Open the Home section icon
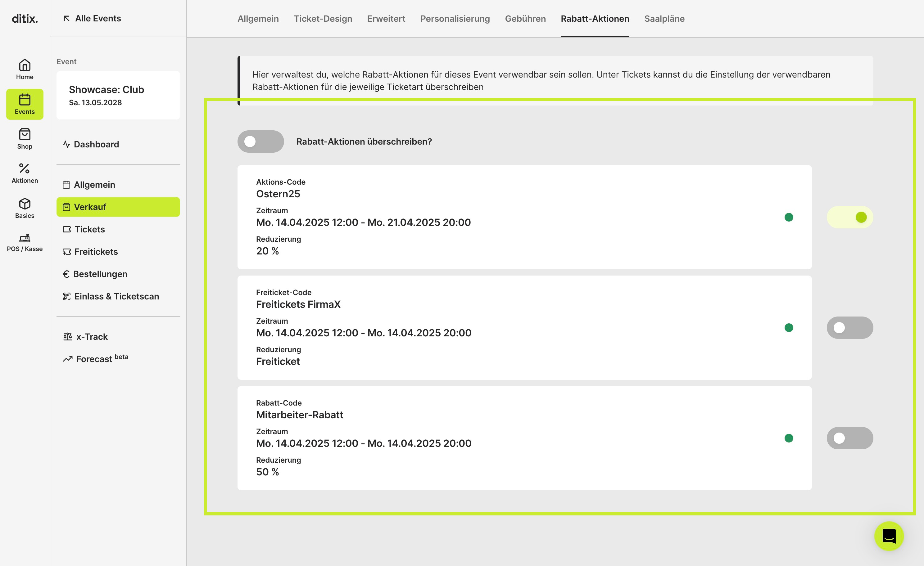924x566 pixels. coord(25,65)
